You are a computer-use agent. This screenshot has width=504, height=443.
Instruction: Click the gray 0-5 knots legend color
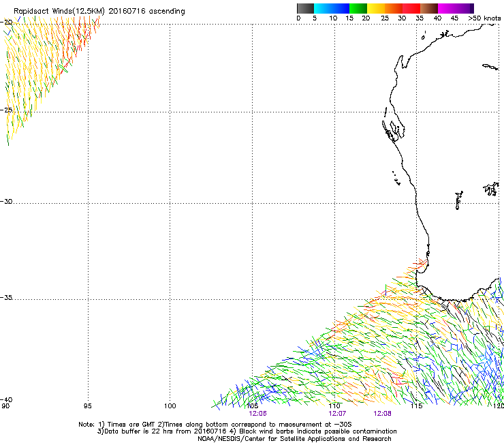(305, 8)
